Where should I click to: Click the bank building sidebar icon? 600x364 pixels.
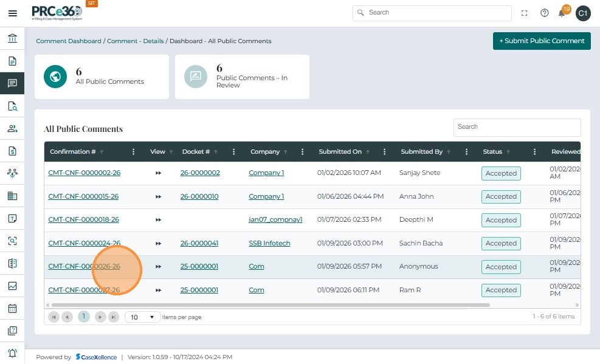pyautogui.click(x=12, y=39)
